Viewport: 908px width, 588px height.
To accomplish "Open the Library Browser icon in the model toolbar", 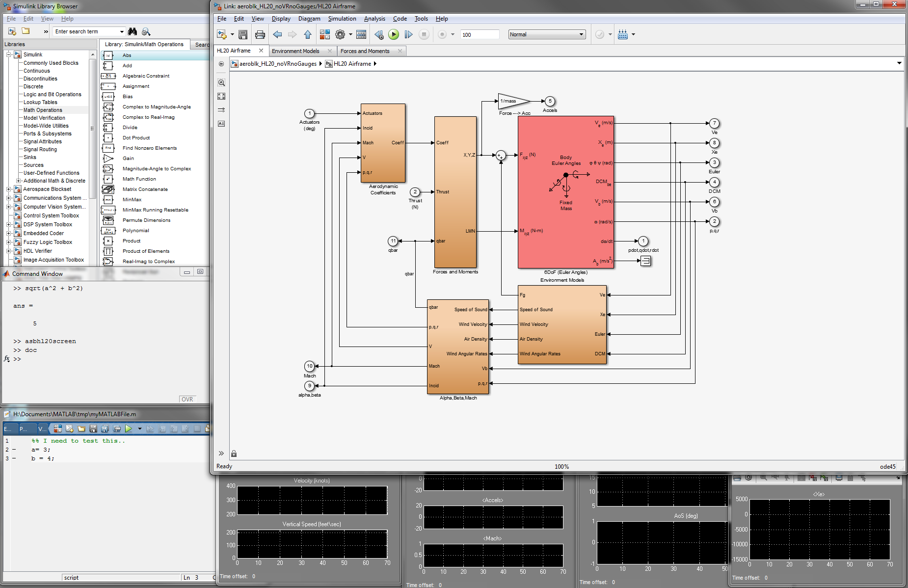I will click(324, 34).
